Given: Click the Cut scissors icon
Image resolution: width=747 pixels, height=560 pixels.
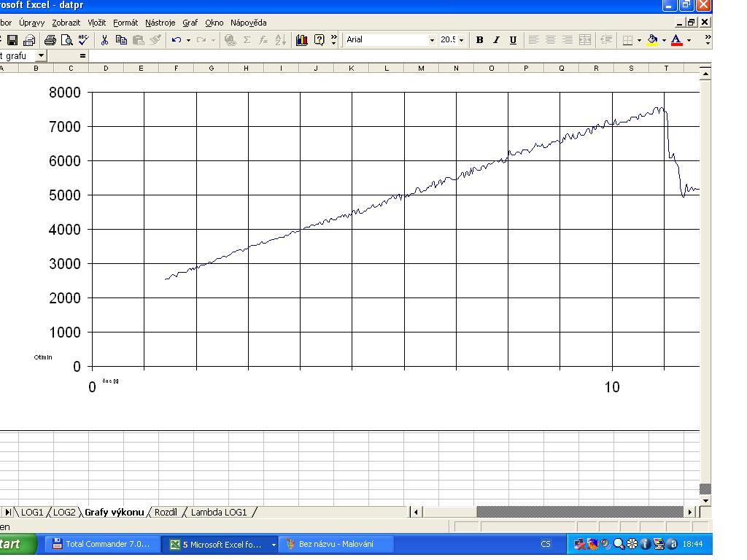Looking at the screenshot, I should pos(105,40).
